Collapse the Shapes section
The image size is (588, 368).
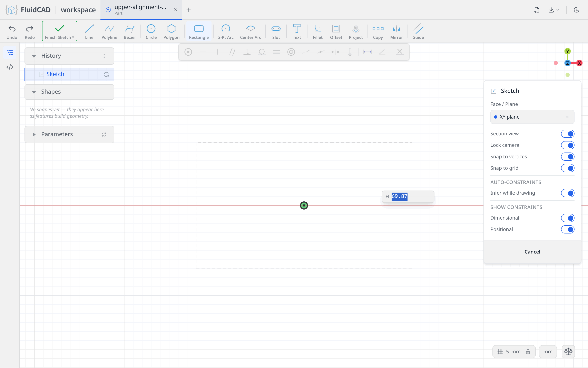[x=34, y=92]
